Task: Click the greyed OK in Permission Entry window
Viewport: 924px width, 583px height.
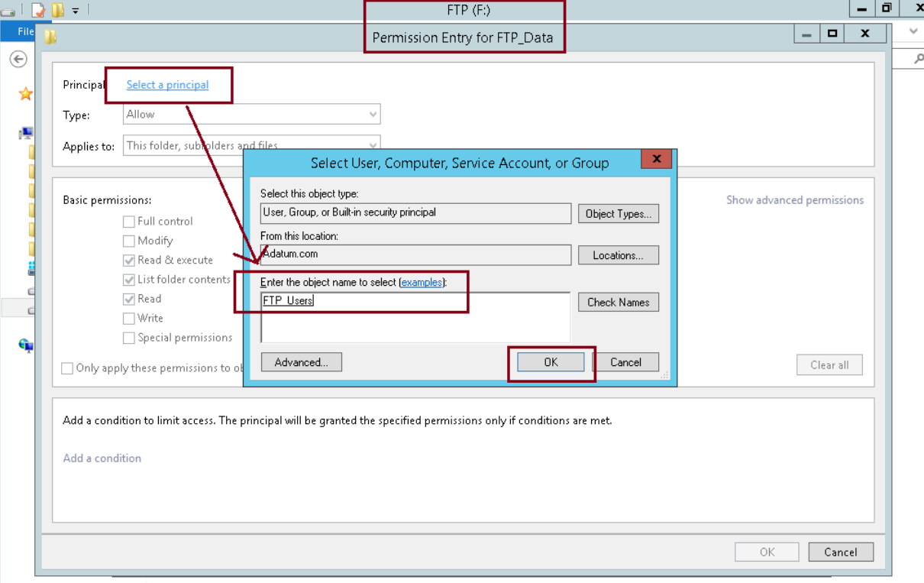Action: point(767,552)
